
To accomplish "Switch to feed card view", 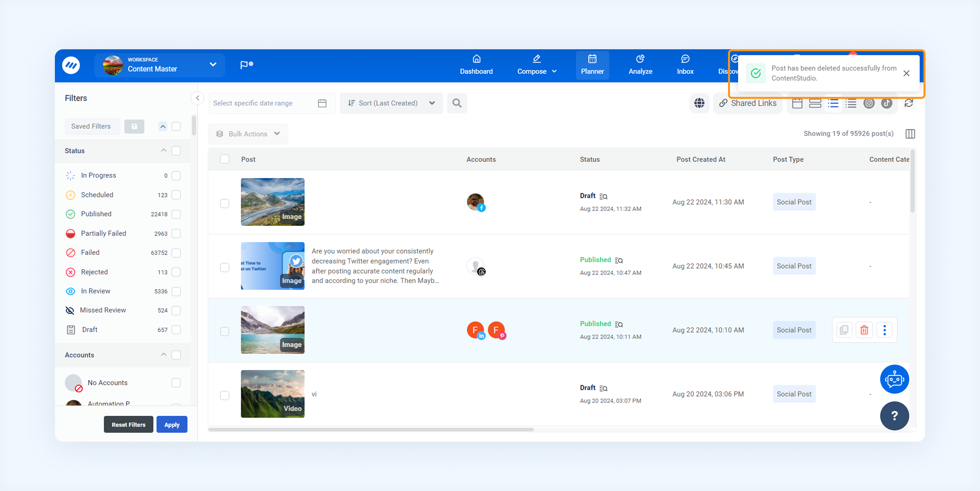I will tap(815, 103).
